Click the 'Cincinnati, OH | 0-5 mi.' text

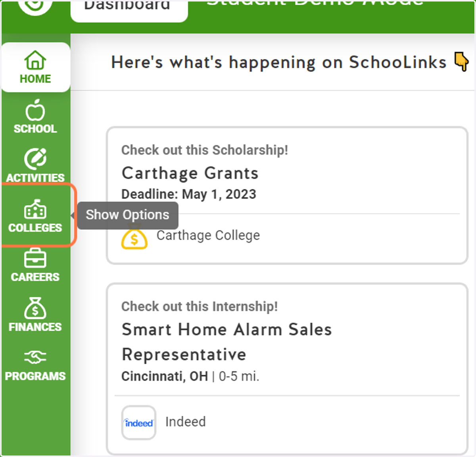coord(190,376)
